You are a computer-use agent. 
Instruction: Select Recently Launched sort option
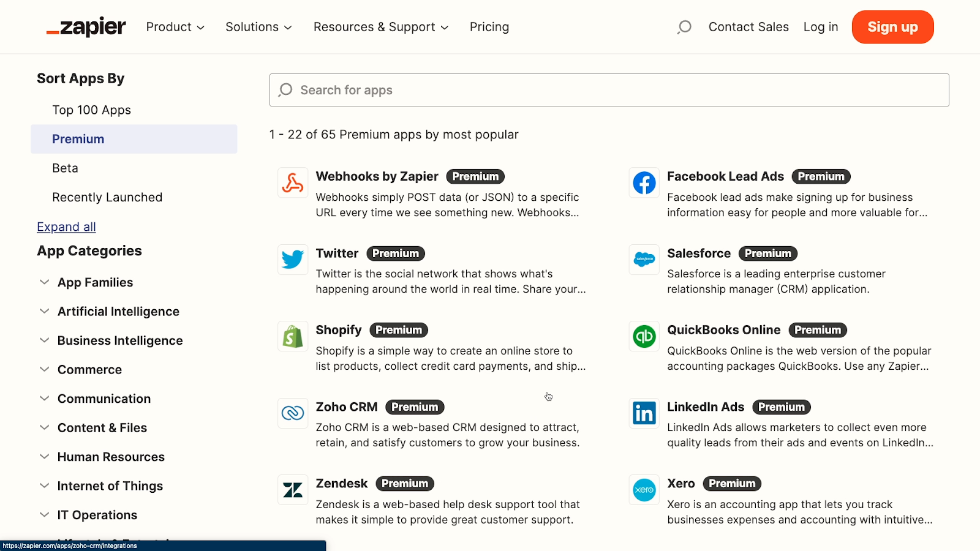(107, 197)
